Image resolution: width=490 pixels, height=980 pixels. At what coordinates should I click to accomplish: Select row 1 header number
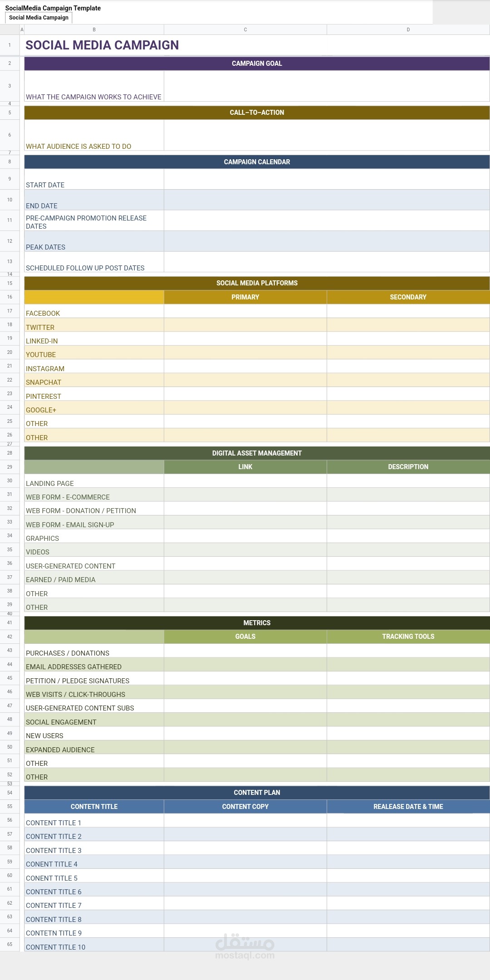[x=10, y=45]
